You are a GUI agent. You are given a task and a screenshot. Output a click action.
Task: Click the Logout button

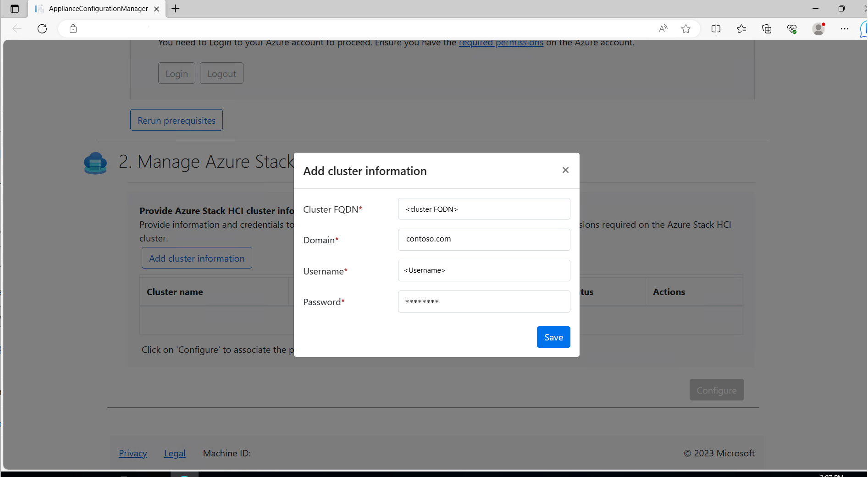(221, 73)
